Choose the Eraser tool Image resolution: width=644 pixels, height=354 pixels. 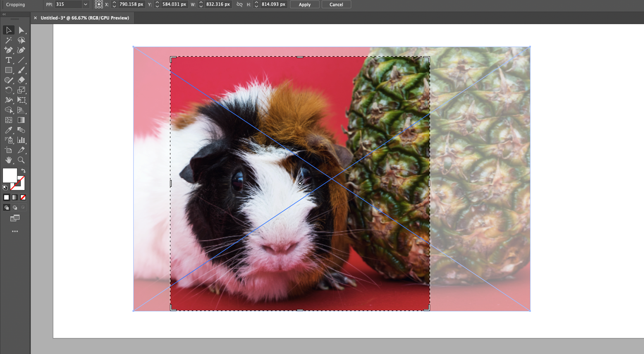click(x=21, y=80)
